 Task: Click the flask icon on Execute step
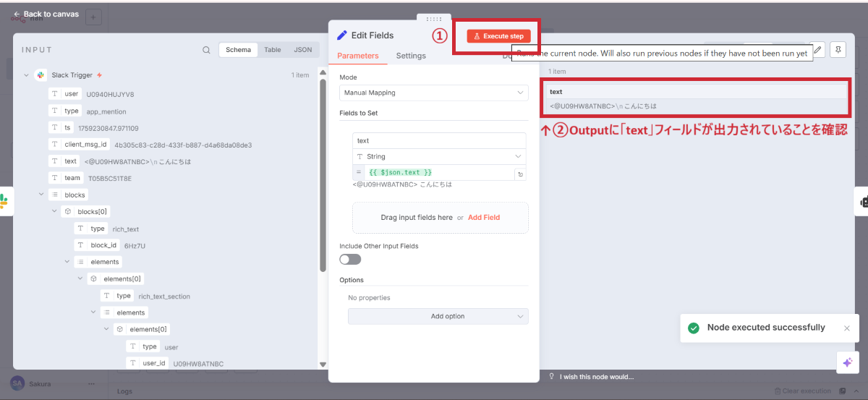point(477,36)
